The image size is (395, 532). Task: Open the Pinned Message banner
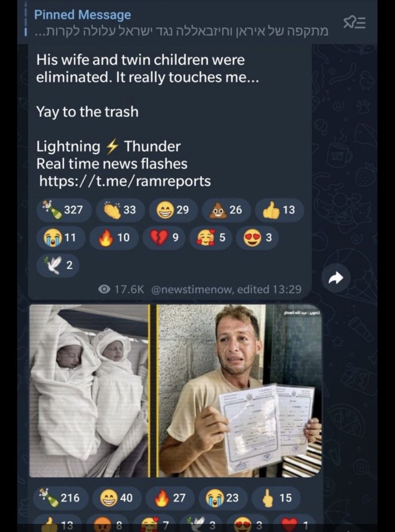coord(182,22)
